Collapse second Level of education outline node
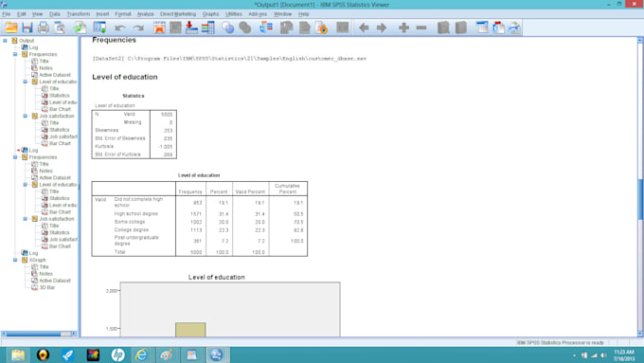The image size is (644, 363). pos(25,185)
